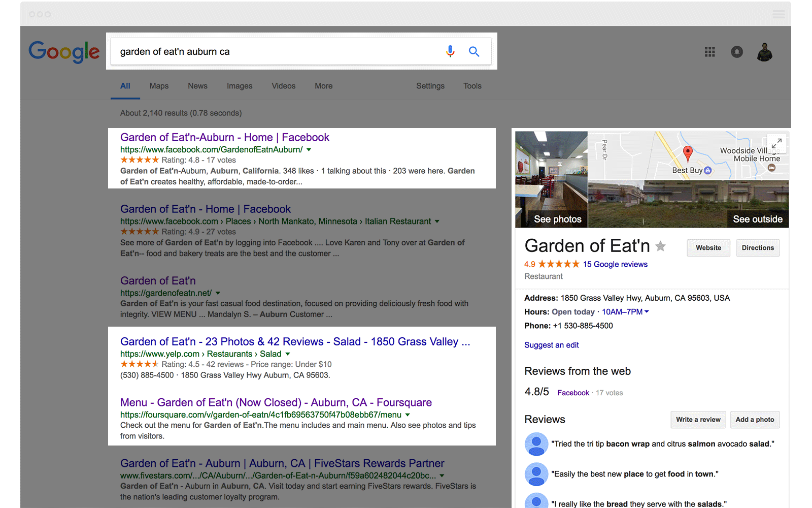This screenshot has height=508, width=812.
Task: Open the search Tools option
Action: pos(472,86)
